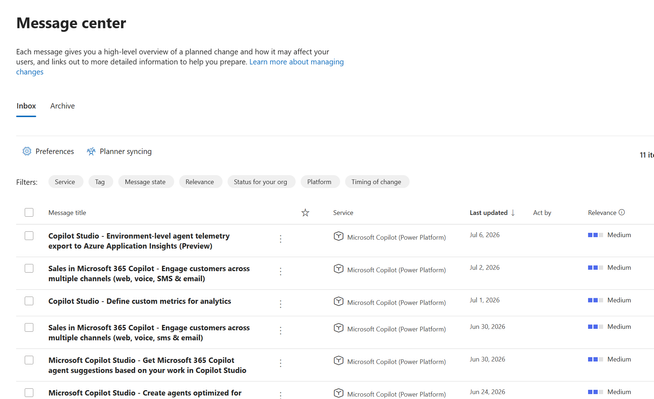Image resolution: width=654 pixels, height=399 pixels.
Task: Click service icon in Jun 30 Sales row
Action: pyautogui.click(x=339, y=328)
